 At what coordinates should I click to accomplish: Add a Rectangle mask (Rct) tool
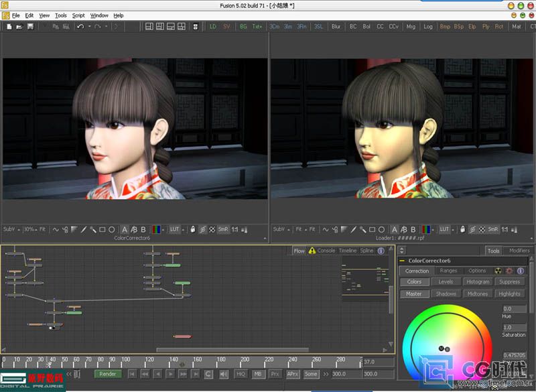[x=498, y=26]
